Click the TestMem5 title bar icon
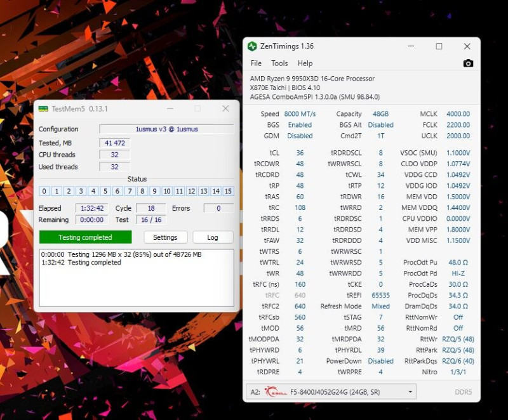The image size is (508, 420). 43,108
